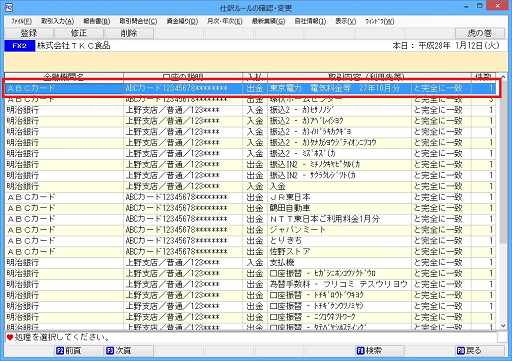Select the row with ＪＲ東日本
This screenshot has height=361, width=512.
pos(250,197)
